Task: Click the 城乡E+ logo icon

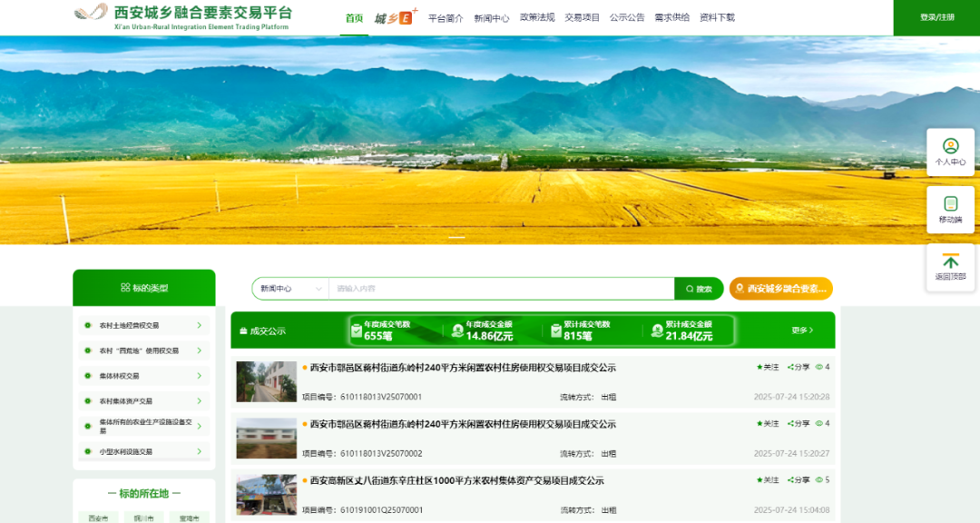Action: [x=395, y=17]
